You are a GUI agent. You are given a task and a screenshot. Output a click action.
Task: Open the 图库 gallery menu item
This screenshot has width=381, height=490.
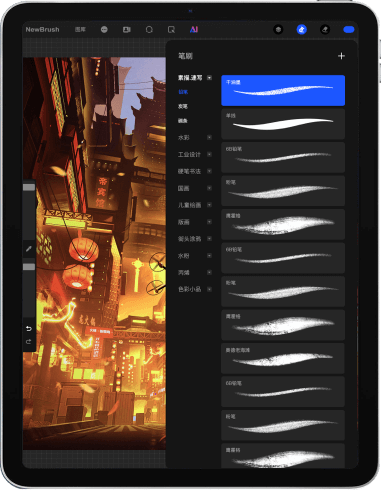80,30
